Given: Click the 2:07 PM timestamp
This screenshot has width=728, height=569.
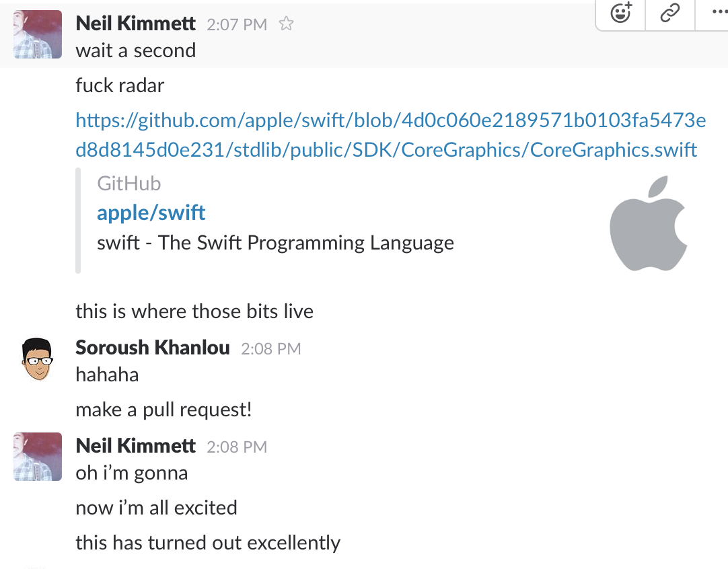Looking at the screenshot, I should pos(237,25).
